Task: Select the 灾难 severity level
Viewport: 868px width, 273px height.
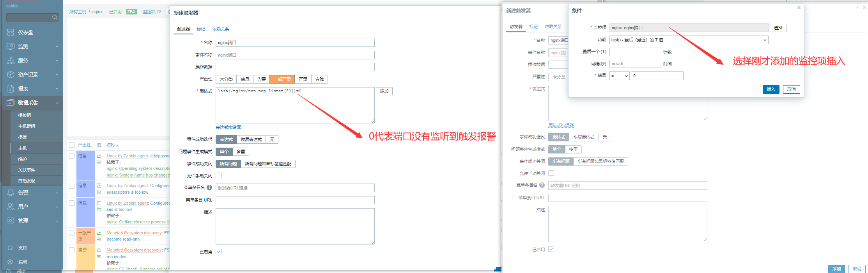Action: click(x=320, y=79)
